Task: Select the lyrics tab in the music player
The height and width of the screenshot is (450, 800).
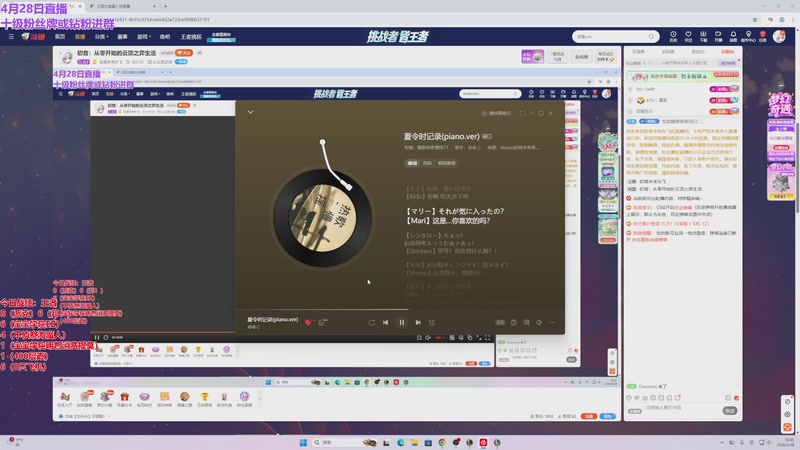Action: pos(412,163)
